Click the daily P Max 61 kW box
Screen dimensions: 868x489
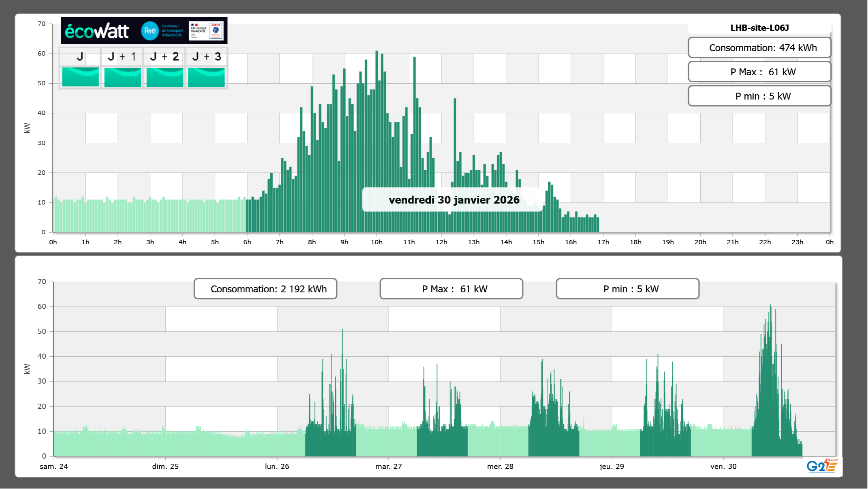[x=759, y=72]
